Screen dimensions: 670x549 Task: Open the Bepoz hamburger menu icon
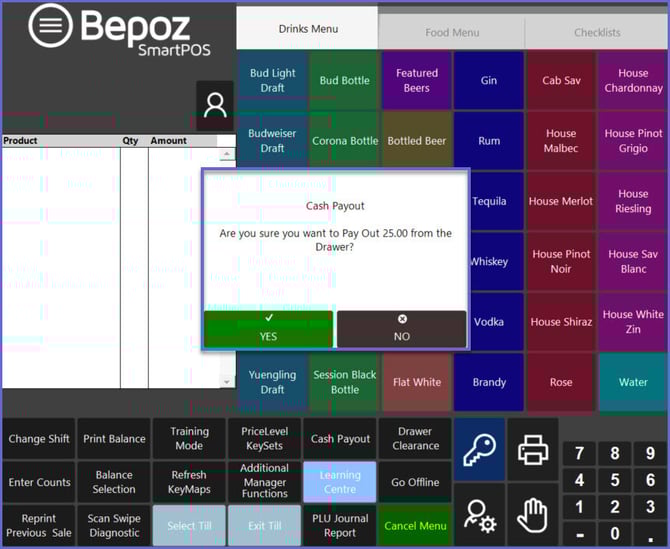[50, 27]
